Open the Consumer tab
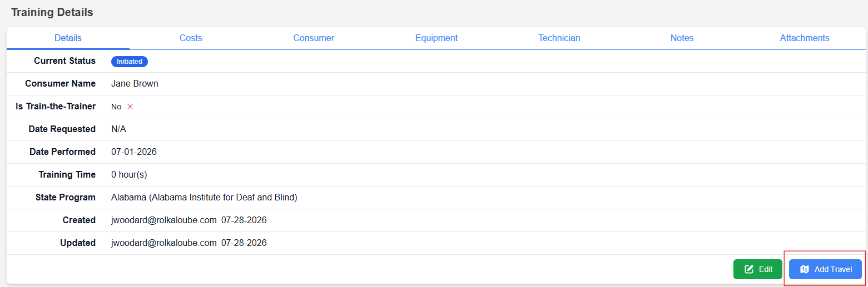This screenshot has height=287, width=868. click(x=314, y=38)
